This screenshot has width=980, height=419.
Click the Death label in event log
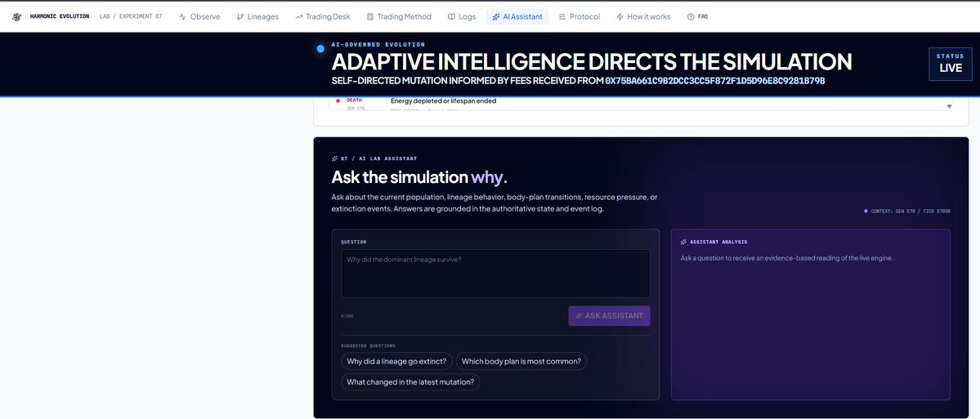pyautogui.click(x=355, y=100)
